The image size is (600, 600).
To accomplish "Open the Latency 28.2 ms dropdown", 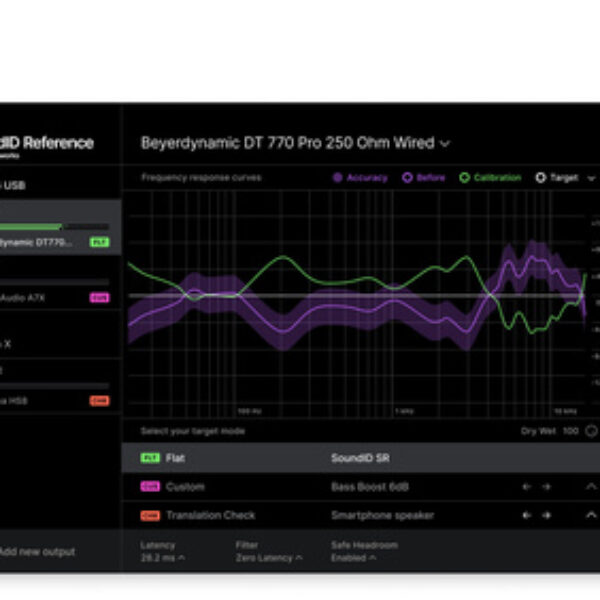I will [163, 551].
